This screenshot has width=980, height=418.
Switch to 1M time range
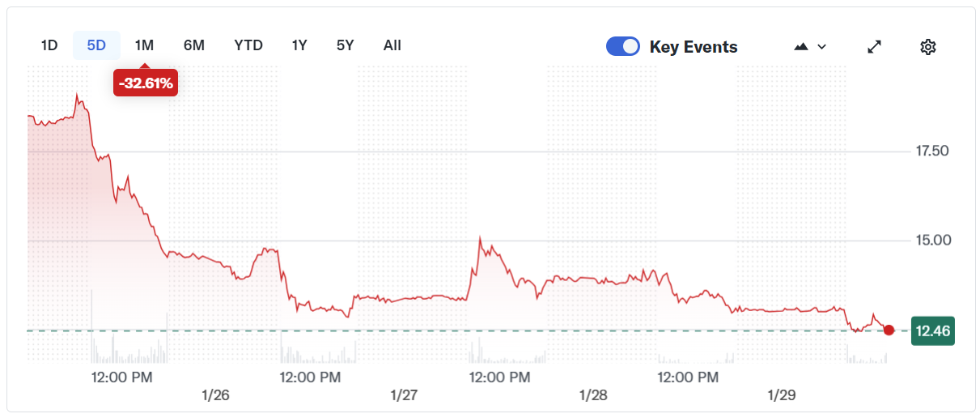[144, 45]
